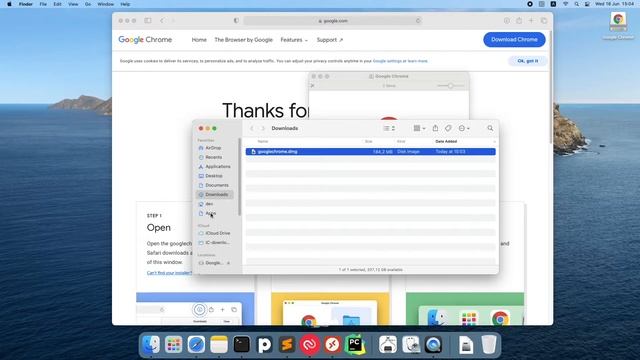Screen dimensions: 640x360
Task: Eject the Google Chrome volume in sidebar
Action: click(x=228, y=263)
